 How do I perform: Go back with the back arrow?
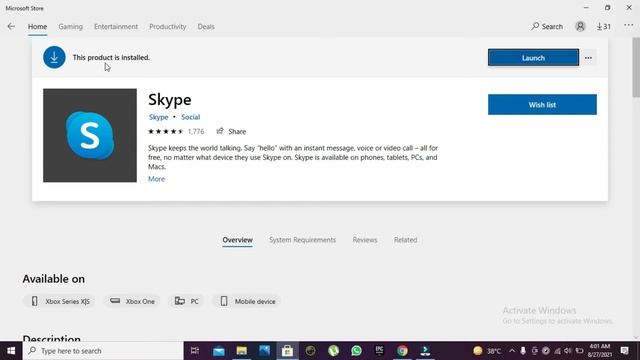point(11,27)
